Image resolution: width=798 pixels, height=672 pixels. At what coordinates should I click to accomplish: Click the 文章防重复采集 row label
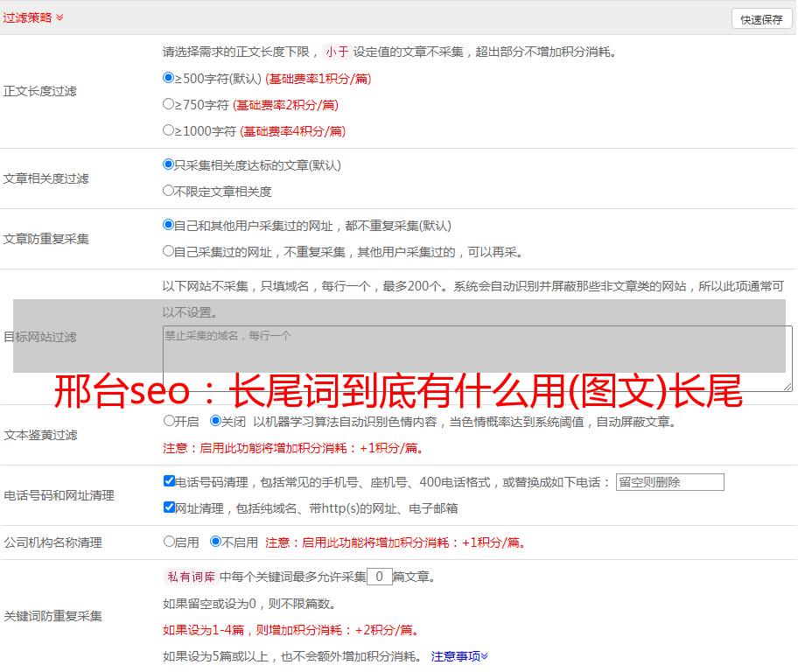pos(45,239)
